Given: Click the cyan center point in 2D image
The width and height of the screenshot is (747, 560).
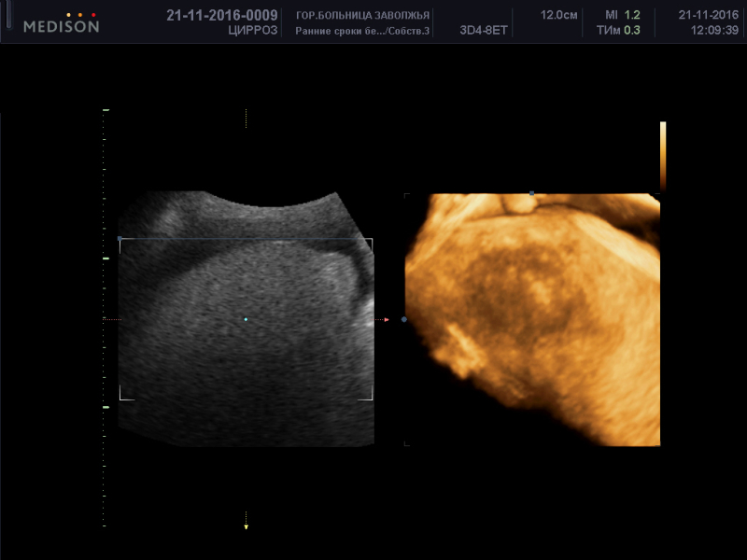Looking at the screenshot, I should tap(246, 319).
